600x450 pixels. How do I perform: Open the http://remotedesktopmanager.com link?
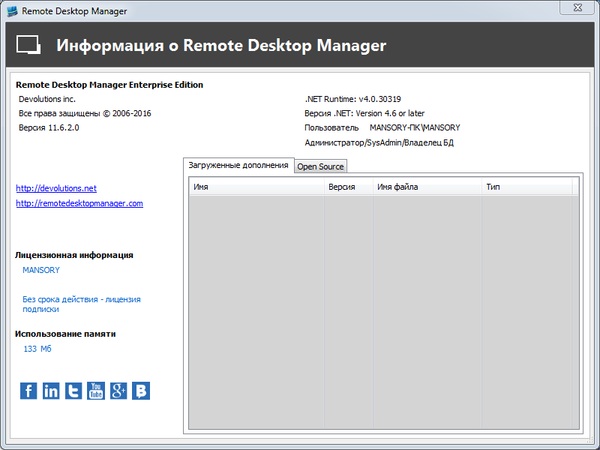[x=80, y=203]
